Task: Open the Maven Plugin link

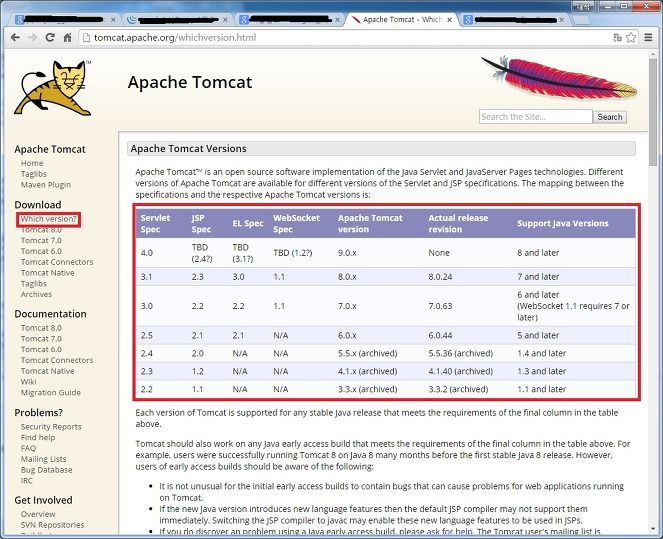Action: 46,185
